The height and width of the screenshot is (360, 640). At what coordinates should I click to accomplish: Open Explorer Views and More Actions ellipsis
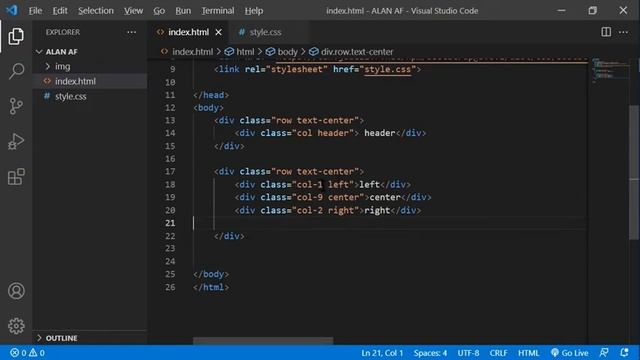[131, 32]
